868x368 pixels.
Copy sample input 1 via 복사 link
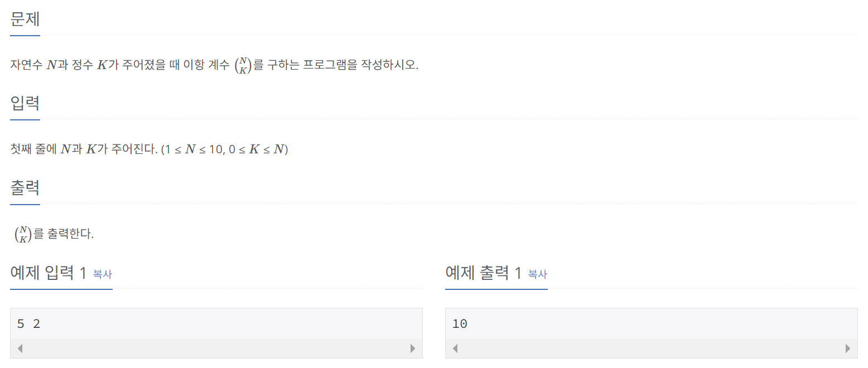click(103, 274)
